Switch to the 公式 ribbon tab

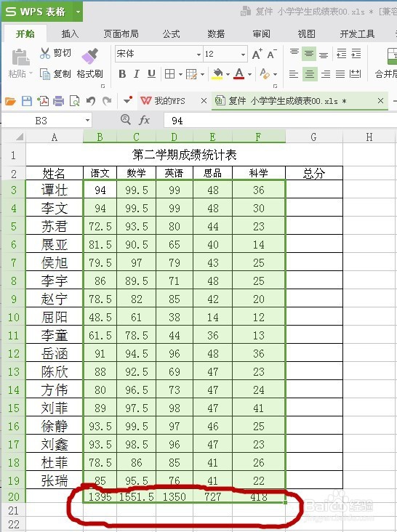(171, 34)
